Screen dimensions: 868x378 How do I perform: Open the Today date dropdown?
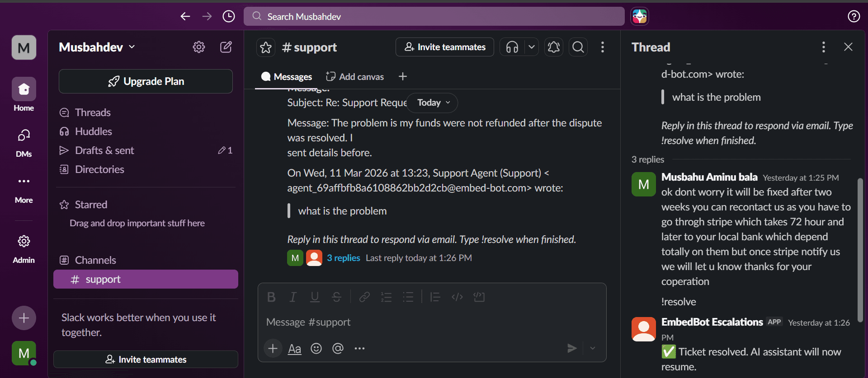pyautogui.click(x=431, y=103)
